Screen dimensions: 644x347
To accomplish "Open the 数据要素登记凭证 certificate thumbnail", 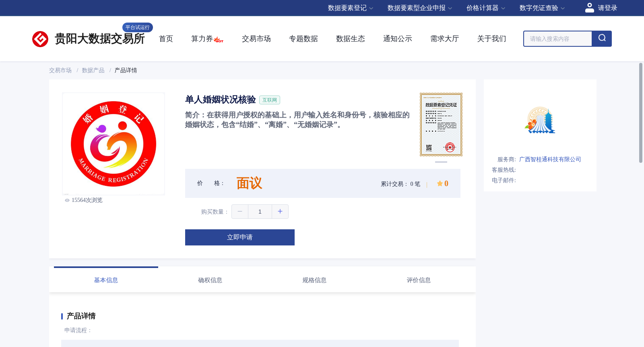I will click(x=441, y=125).
